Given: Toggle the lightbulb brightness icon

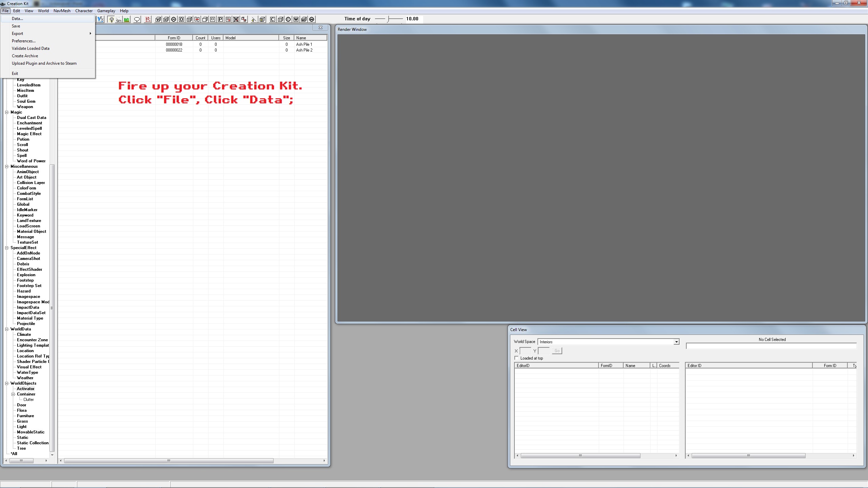Looking at the screenshot, I should [111, 19].
